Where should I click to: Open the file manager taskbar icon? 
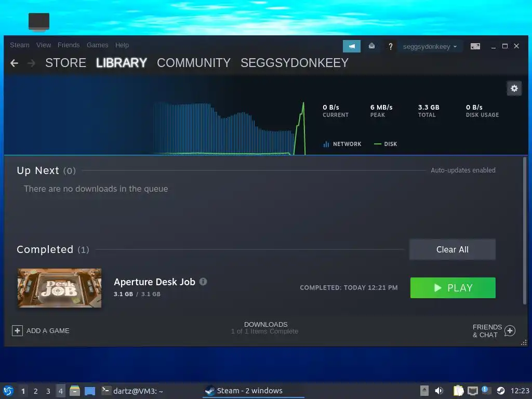click(x=75, y=391)
